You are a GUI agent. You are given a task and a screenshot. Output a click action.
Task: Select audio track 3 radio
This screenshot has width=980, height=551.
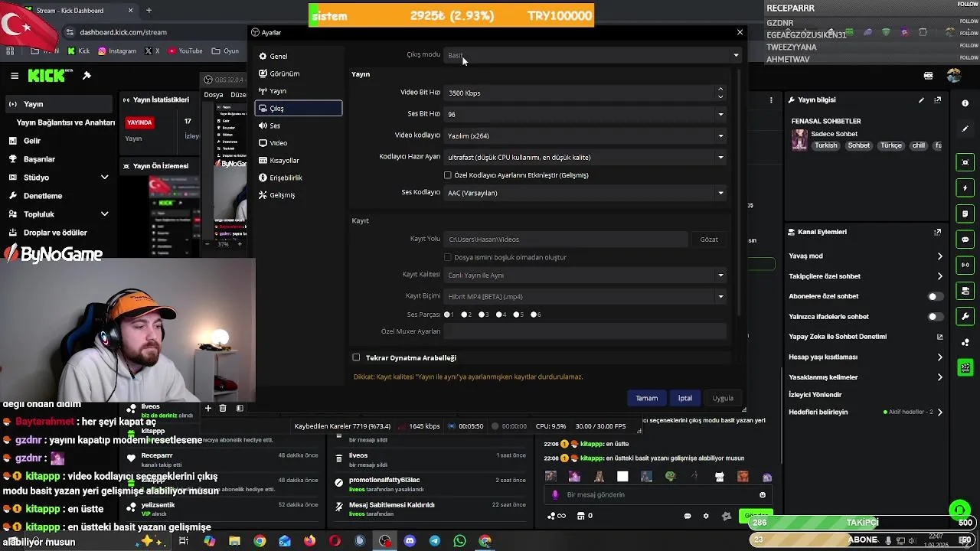click(482, 315)
